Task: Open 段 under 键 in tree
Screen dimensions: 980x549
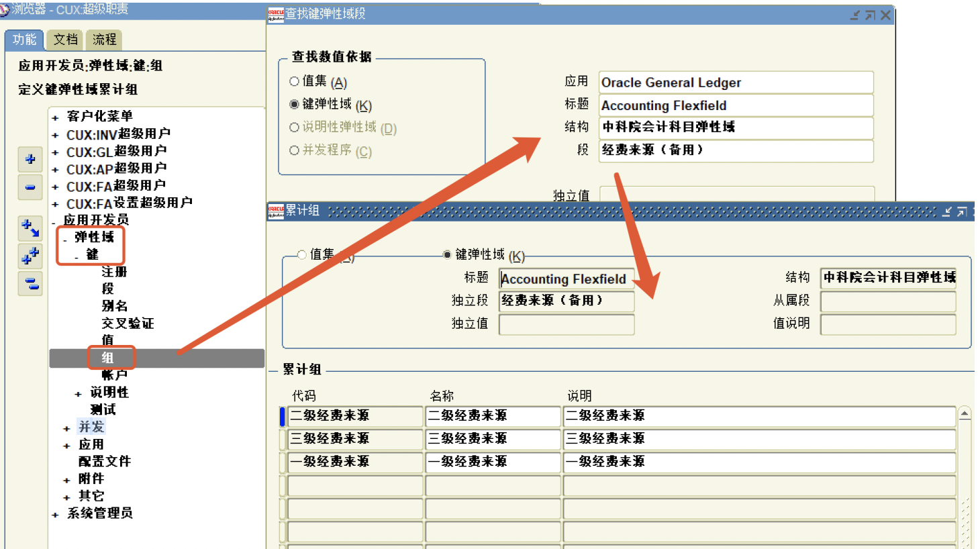Action: tap(107, 289)
